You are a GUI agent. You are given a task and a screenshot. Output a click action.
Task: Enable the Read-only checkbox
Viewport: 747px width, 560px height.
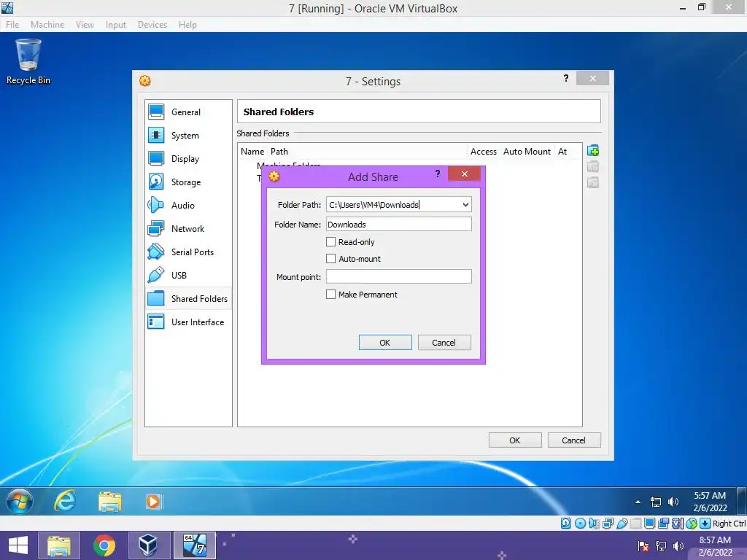330,242
